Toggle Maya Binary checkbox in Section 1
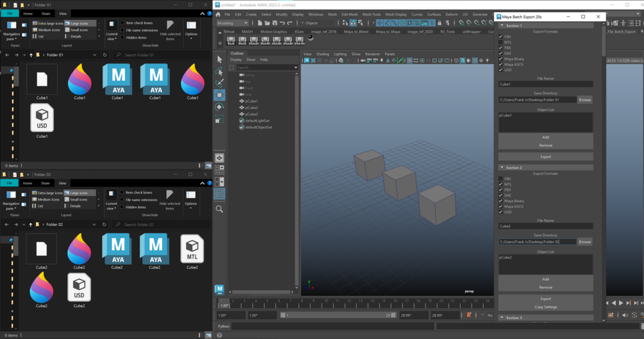644x339 pixels. (x=500, y=59)
